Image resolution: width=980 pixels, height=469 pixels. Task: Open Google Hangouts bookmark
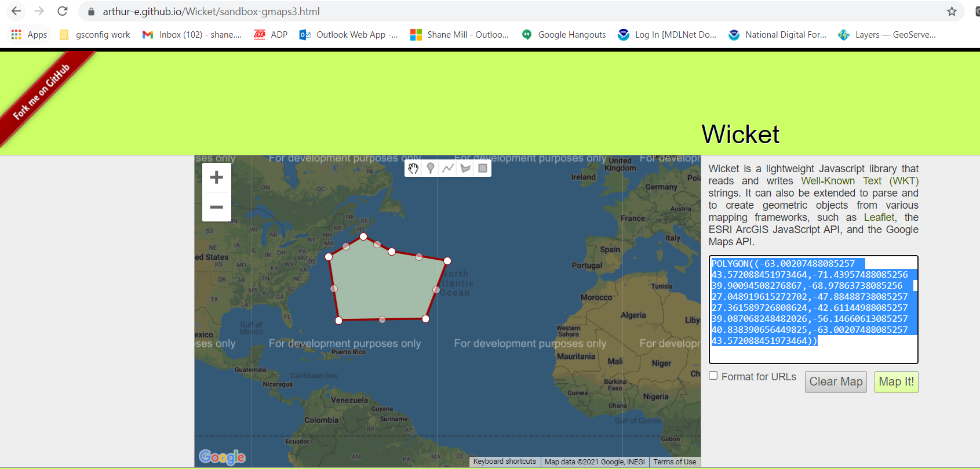click(564, 35)
